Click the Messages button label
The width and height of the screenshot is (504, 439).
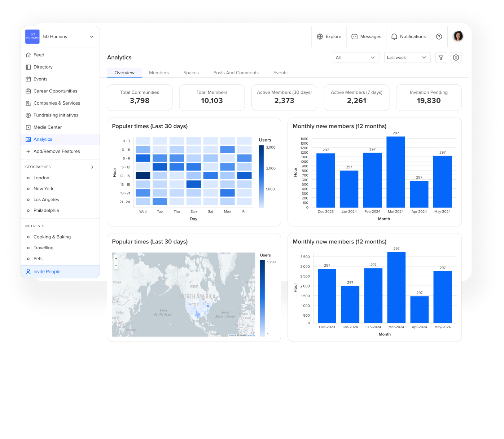pyautogui.click(x=371, y=36)
